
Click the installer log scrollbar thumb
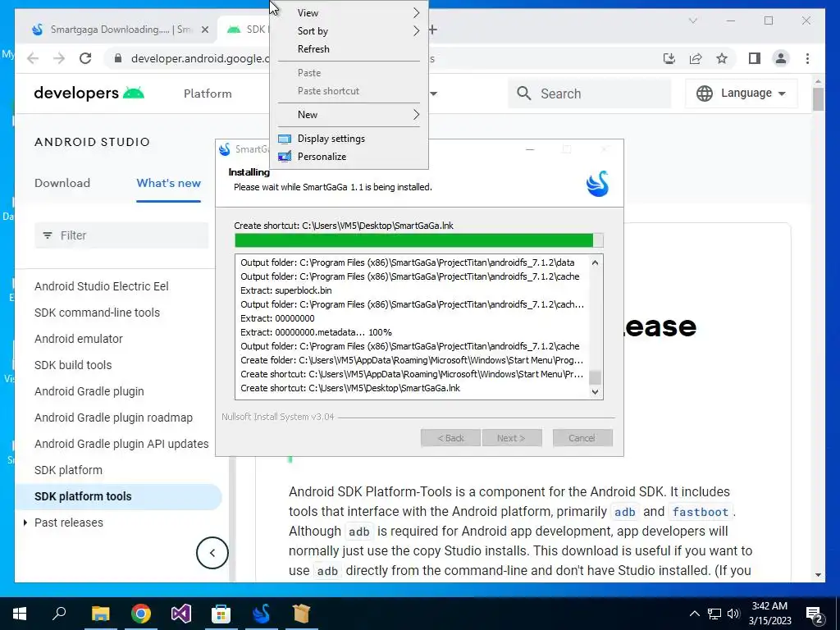(595, 377)
